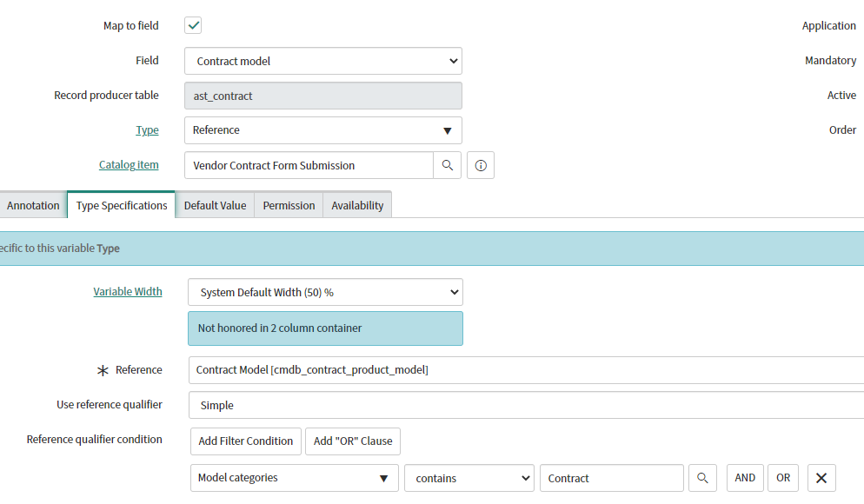Screen dimensions: 864x504
Task: Go to the Availability tab
Action: click(x=357, y=206)
